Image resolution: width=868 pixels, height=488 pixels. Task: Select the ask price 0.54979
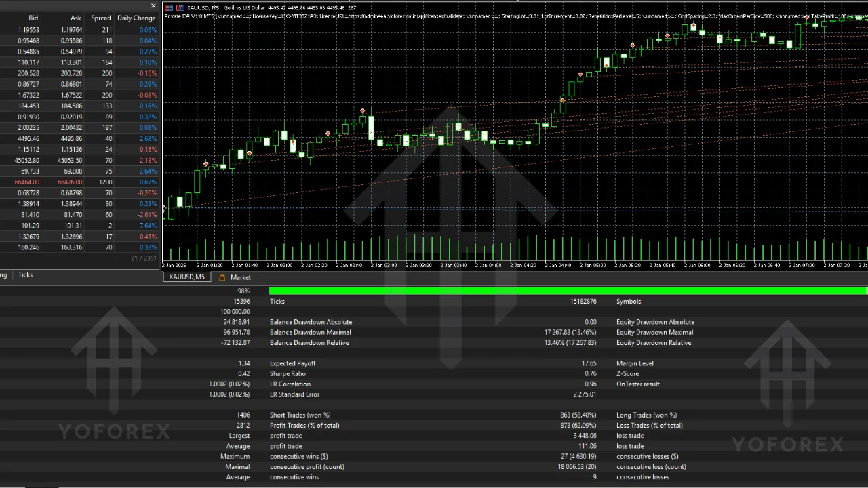[71, 52]
